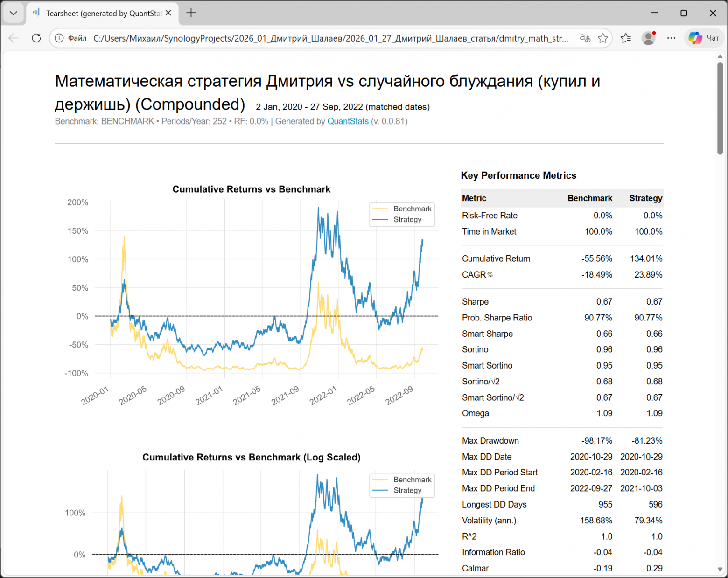Open the Settings and more ellipsis menu
The image size is (728, 578).
(671, 38)
